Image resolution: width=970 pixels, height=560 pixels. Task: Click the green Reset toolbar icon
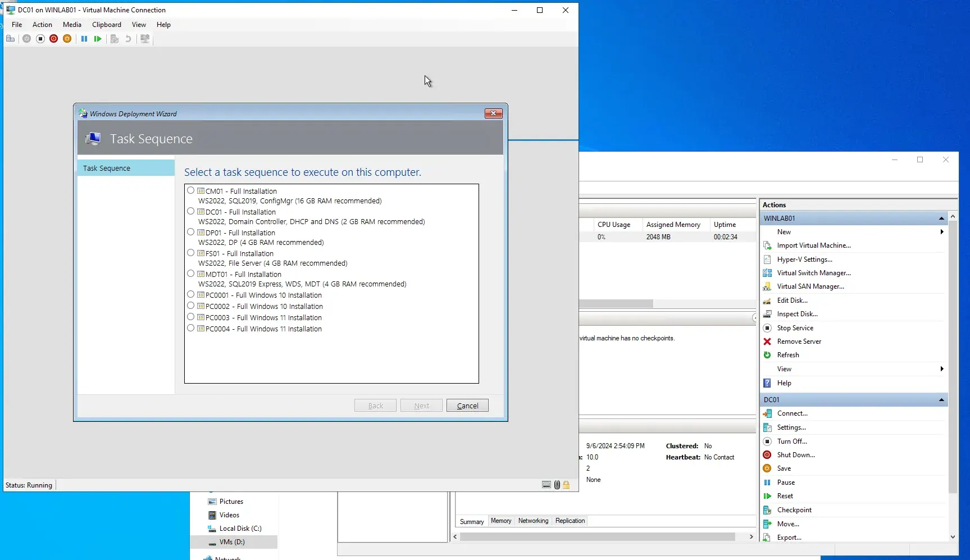(98, 39)
